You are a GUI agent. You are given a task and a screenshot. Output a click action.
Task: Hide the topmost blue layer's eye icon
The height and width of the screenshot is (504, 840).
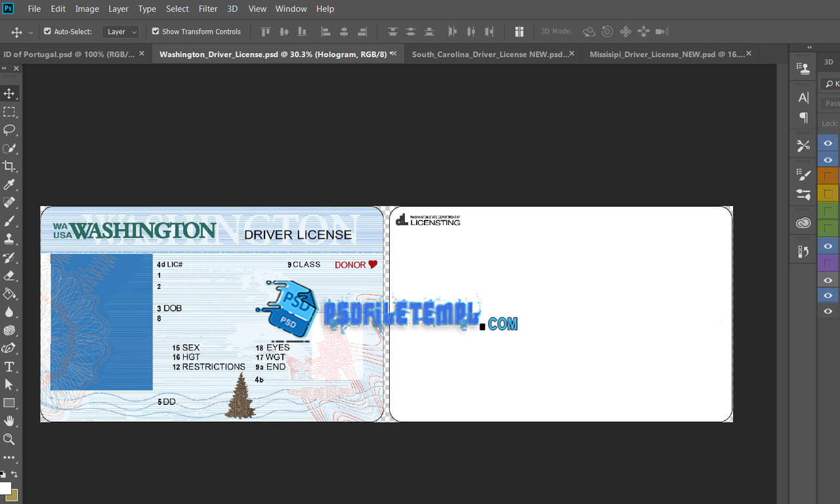pyautogui.click(x=828, y=143)
